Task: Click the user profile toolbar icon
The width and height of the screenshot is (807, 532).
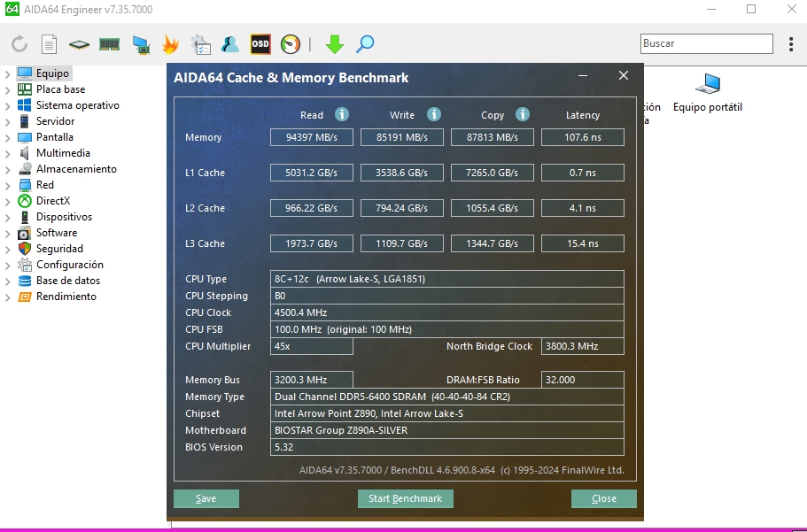Action: (230, 44)
